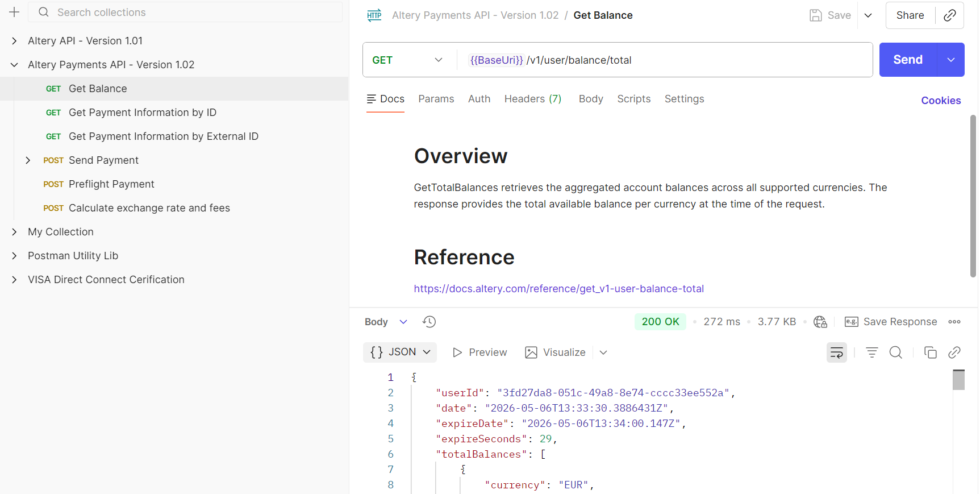The height and width of the screenshot is (494, 980).
Task: Switch to Visualize response view
Action: [556, 352]
